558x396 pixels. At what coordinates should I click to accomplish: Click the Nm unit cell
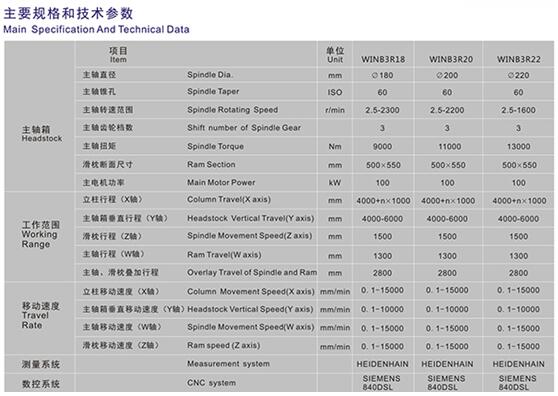click(335, 147)
